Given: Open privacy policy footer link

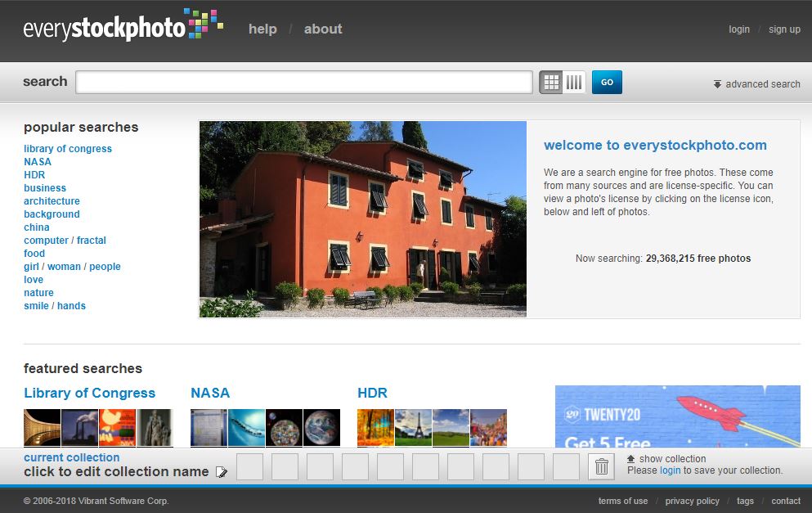Looking at the screenshot, I should [x=693, y=501].
